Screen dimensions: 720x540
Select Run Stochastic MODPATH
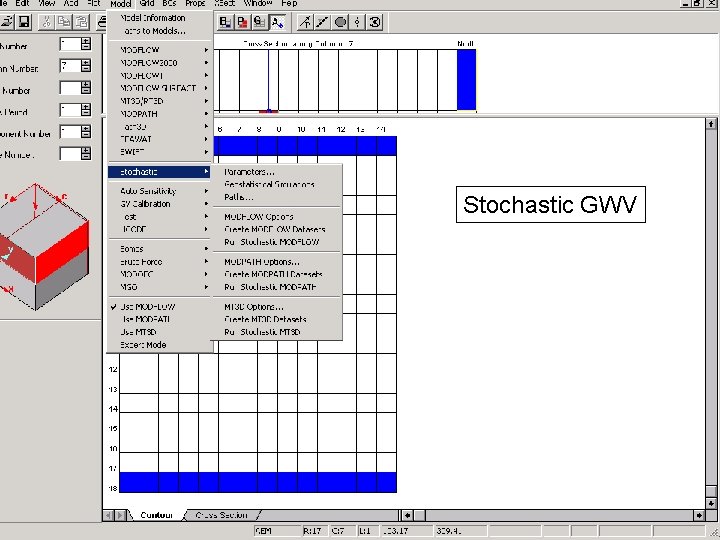tap(277, 287)
